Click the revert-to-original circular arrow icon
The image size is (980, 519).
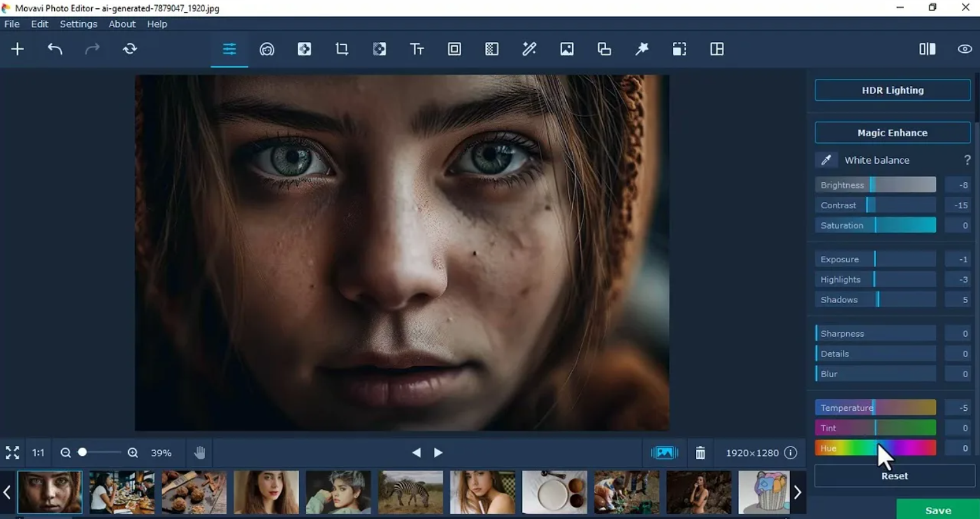coord(130,49)
